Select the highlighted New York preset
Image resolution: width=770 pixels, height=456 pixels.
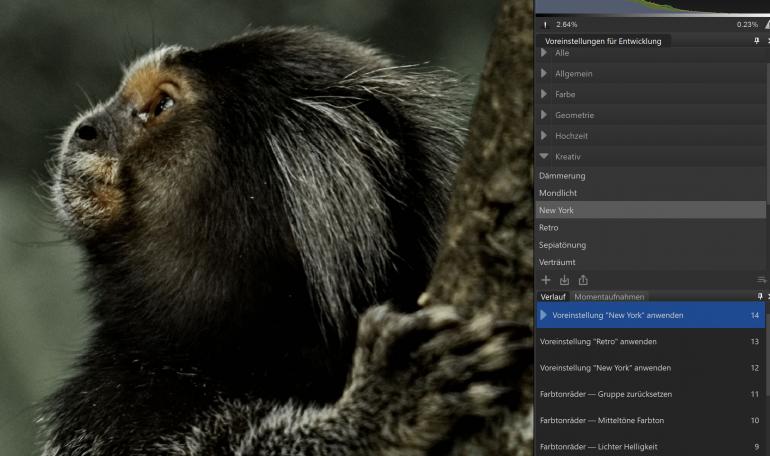point(651,210)
